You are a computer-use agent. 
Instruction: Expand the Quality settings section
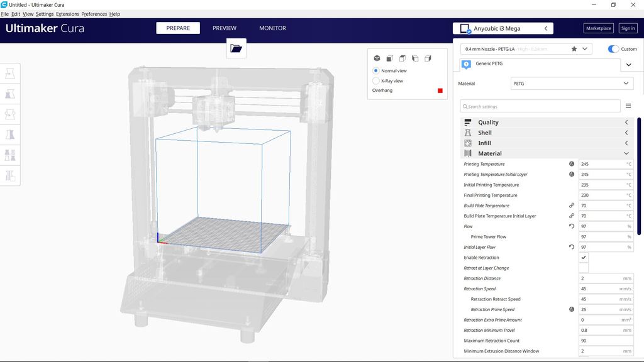tap(548, 122)
